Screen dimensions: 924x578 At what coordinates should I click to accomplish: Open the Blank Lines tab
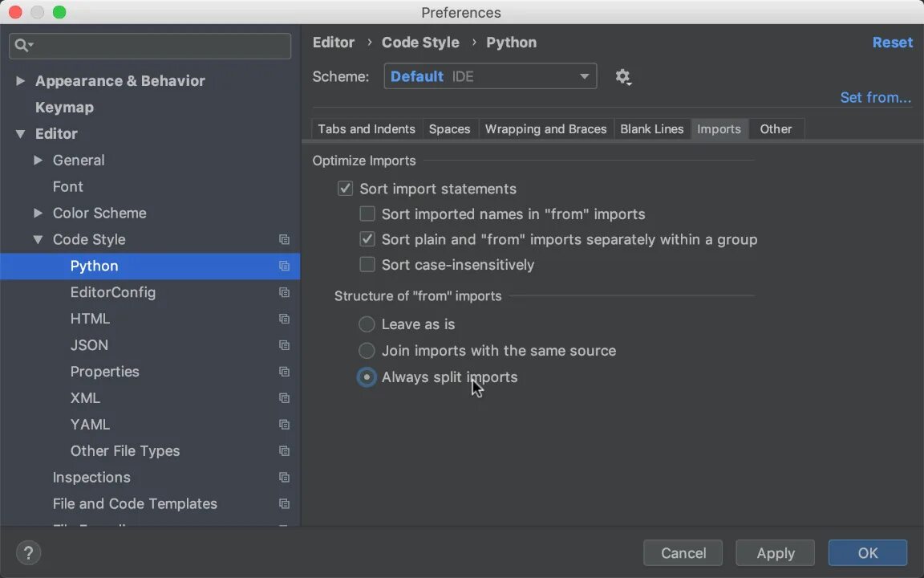(x=651, y=129)
